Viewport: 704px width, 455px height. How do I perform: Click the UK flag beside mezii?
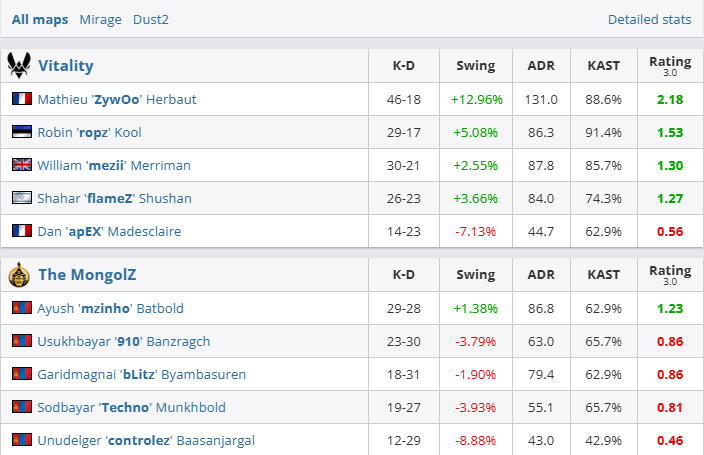[21, 165]
